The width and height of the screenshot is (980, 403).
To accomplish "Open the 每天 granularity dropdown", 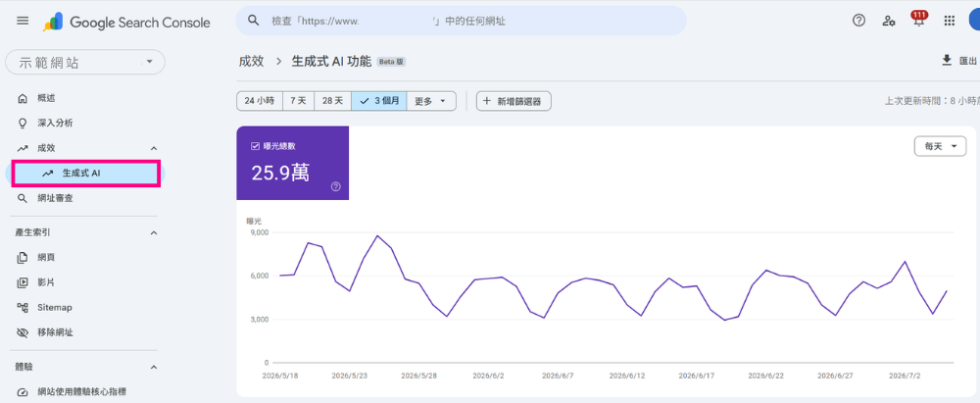I will pos(940,146).
